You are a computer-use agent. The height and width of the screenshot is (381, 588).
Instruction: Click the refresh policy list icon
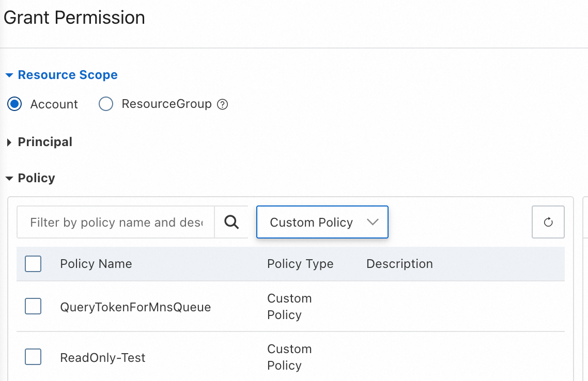pyautogui.click(x=548, y=223)
